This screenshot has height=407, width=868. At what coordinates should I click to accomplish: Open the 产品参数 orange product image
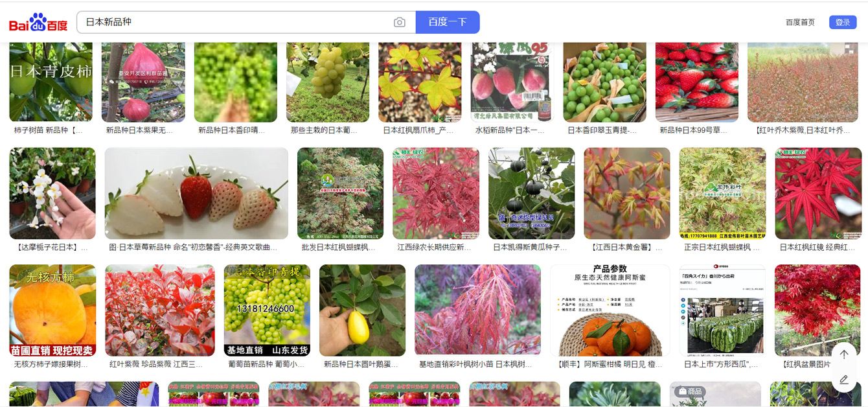(x=610, y=310)
